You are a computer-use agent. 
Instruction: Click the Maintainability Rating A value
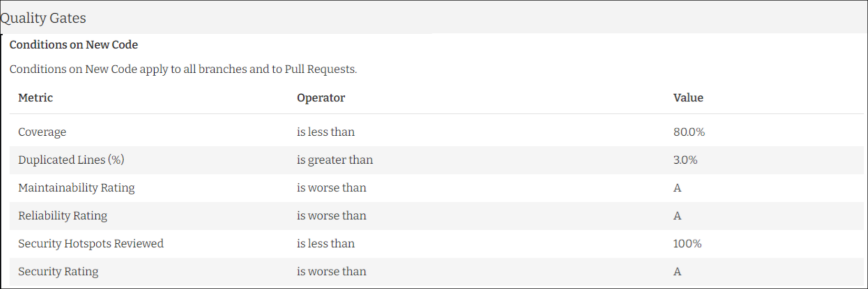(x=677, y=188)
